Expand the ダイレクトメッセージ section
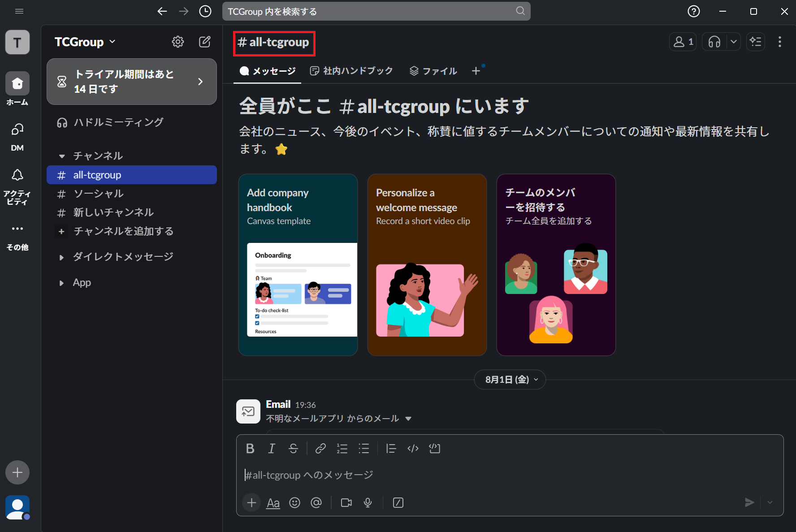Image resolution: width=796 pixels, height=532 pixels. click(62, 257)
